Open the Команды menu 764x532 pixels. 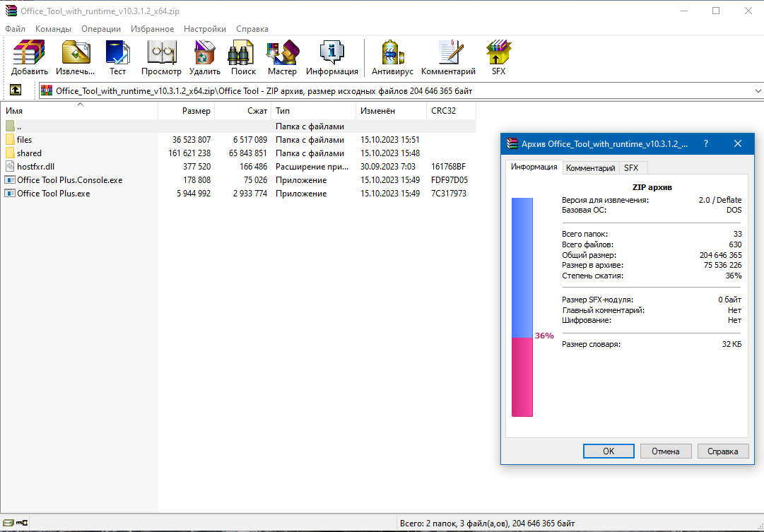53,29
